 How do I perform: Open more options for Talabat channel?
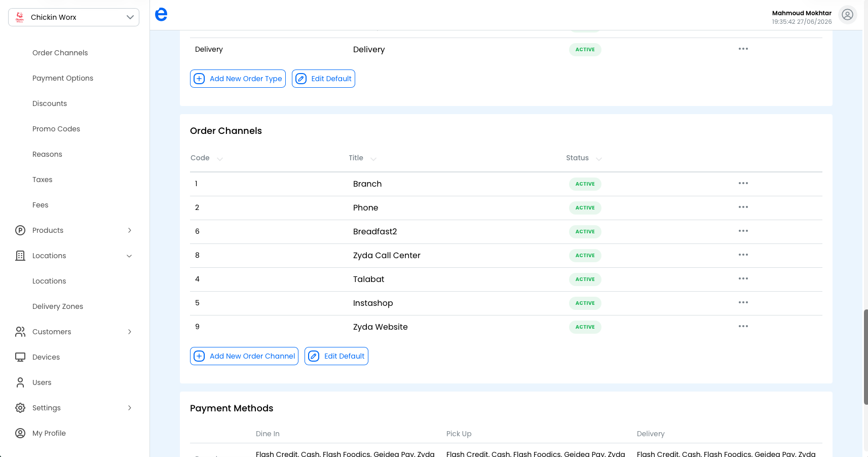click(x=743, y=278)
